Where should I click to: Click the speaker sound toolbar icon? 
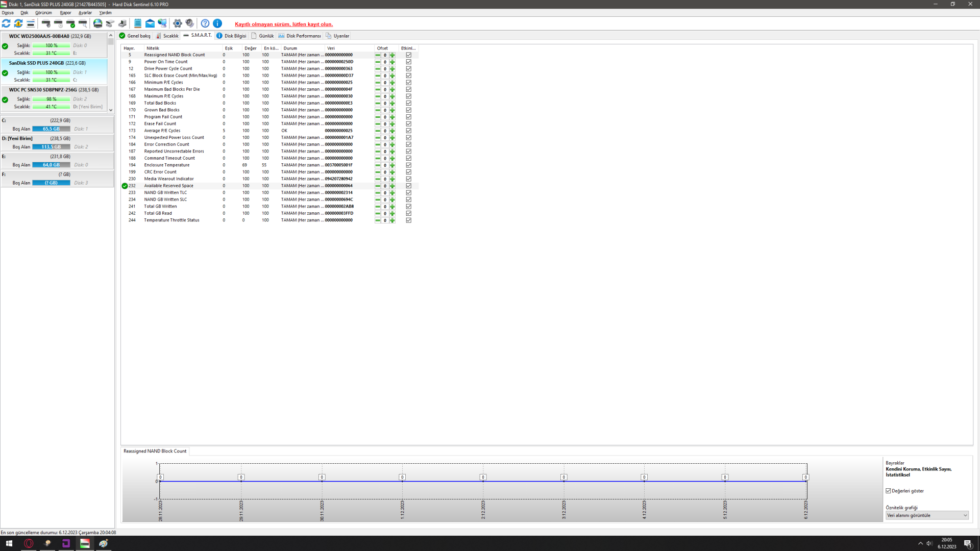pyautogui.click(x=190, y=23)
